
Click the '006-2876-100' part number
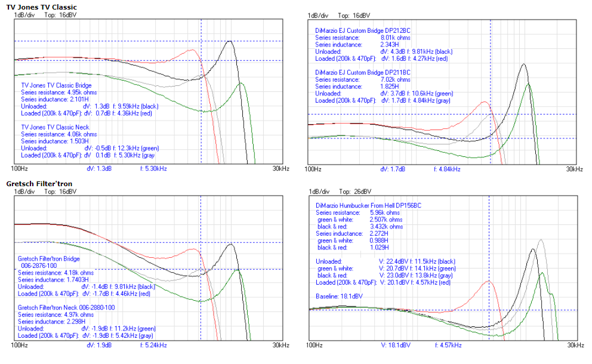point(39,266)
